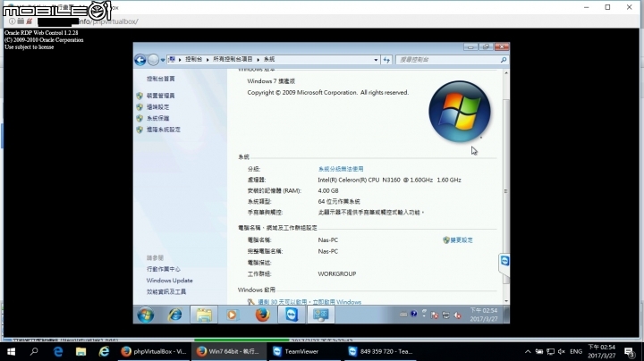Open 系統保護 (System protection) in sidebar

click(157, 118)
